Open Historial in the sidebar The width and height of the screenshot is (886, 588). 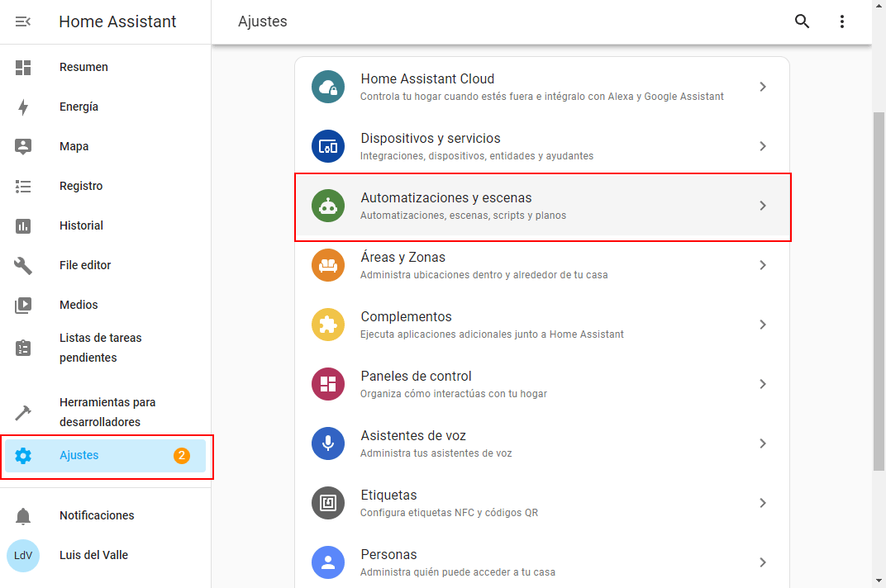(x=81, y=225)
